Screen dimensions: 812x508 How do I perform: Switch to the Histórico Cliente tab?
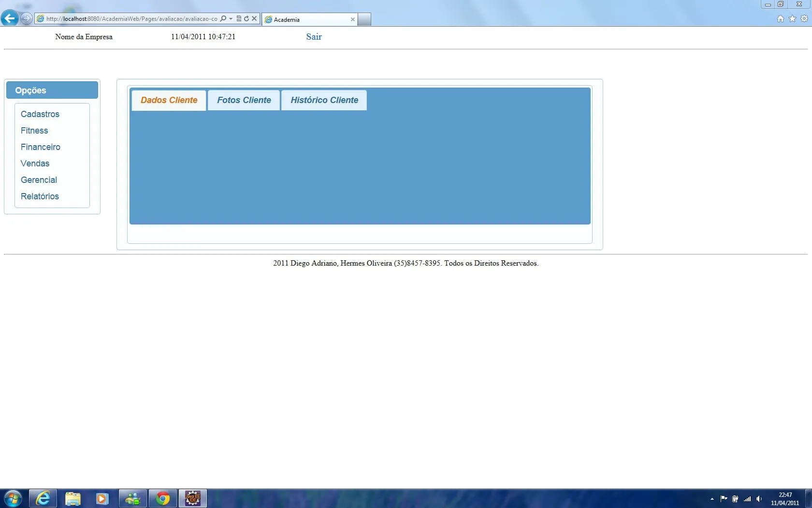click(324, 100)
